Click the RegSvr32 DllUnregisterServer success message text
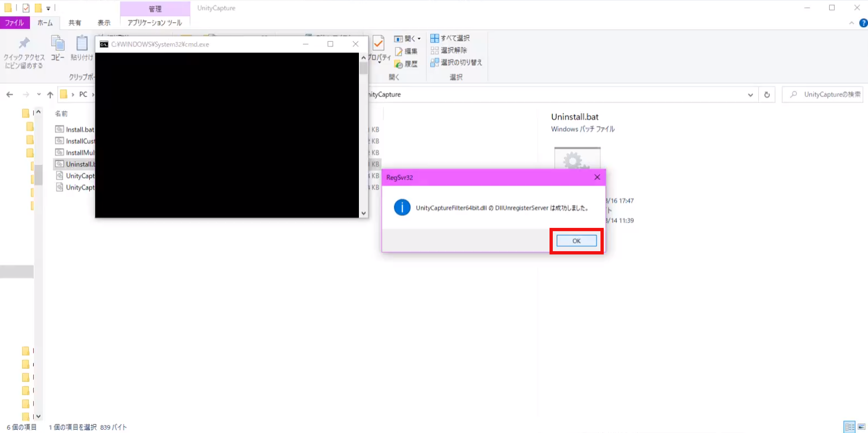 coord(501,208)
